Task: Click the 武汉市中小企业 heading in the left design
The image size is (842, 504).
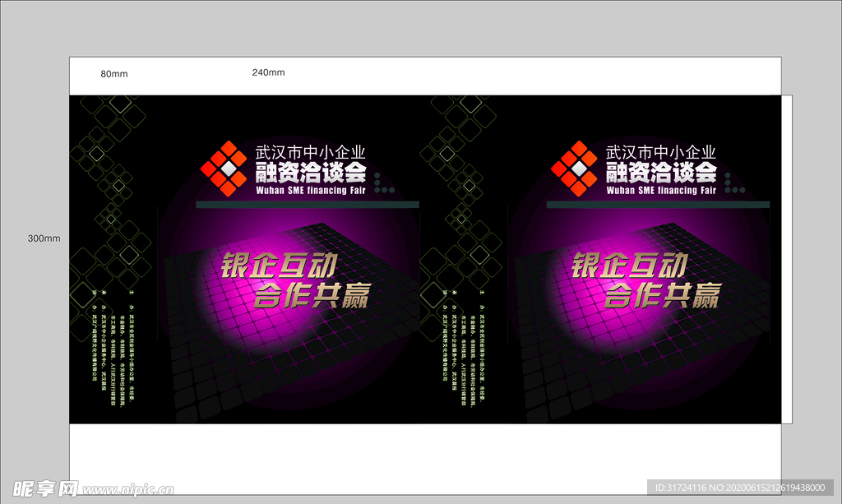Action: [310, 152]
